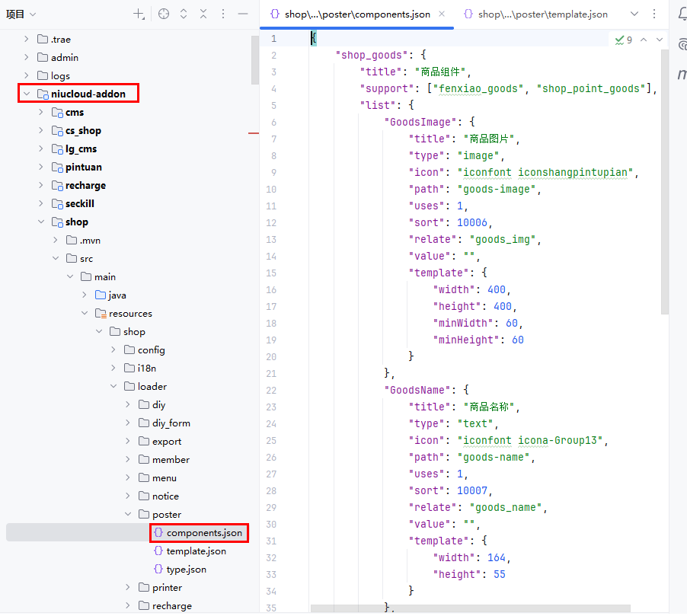Viewport: 687px width, 616px height.
Task: Jump to next highlighted problem arrow
Action: [x=660, y=40]
